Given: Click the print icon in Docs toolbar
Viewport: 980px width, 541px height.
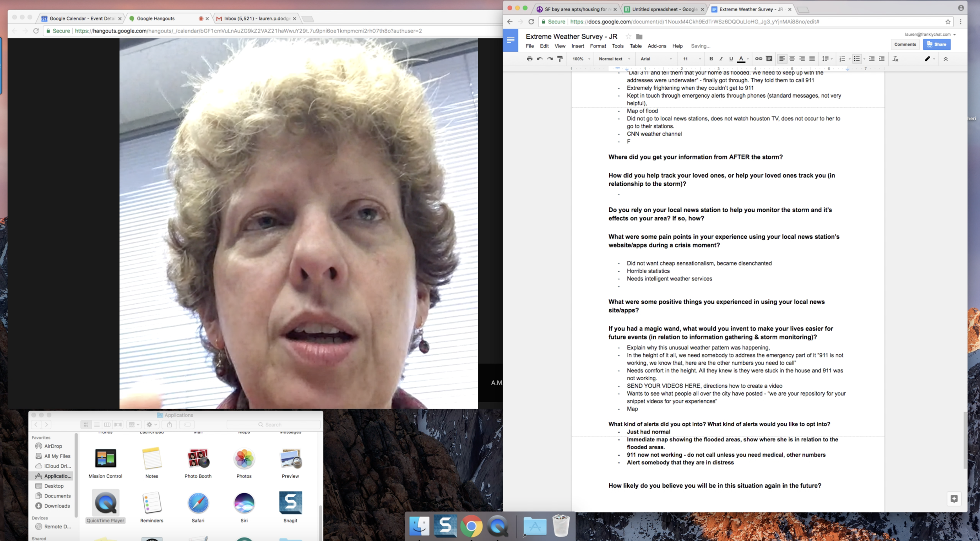Looking at the screenshot, I should click(529, 59).
